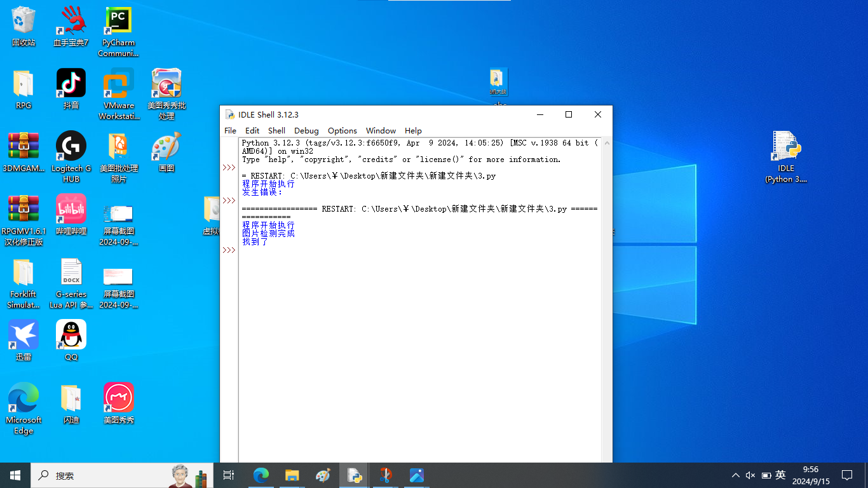Select the 闪迪 folder desktop icon
This screenshot has height=488, width=868.
(71, 403)
